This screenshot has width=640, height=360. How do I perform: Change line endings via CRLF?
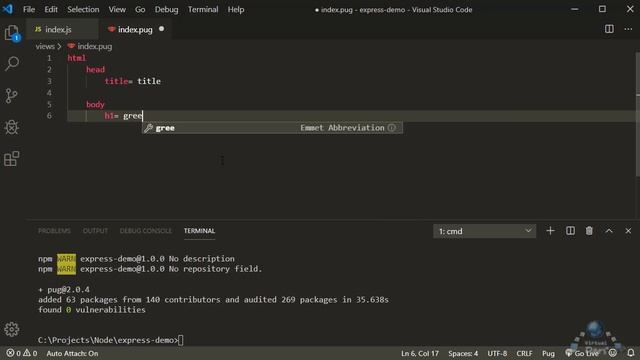524,353
